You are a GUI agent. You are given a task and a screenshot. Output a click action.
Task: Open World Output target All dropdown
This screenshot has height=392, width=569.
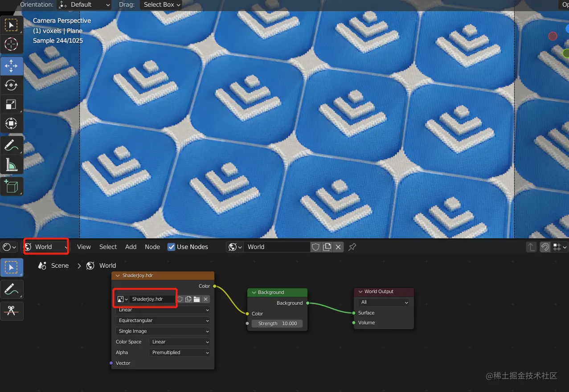pos(384,302)
